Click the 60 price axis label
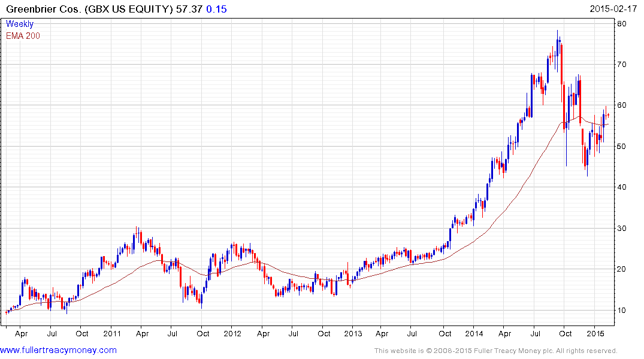Viewport: 644px width, 359px height. (622, 105)
